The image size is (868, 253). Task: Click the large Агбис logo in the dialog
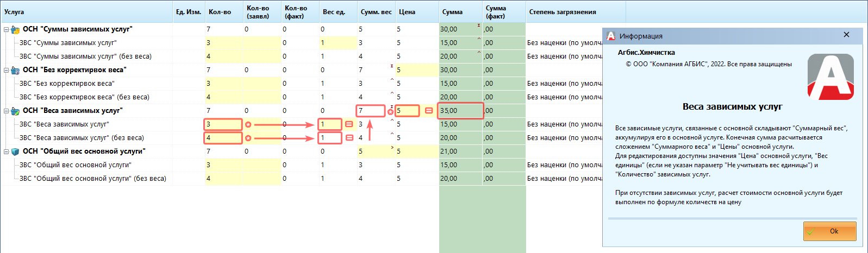830,77
